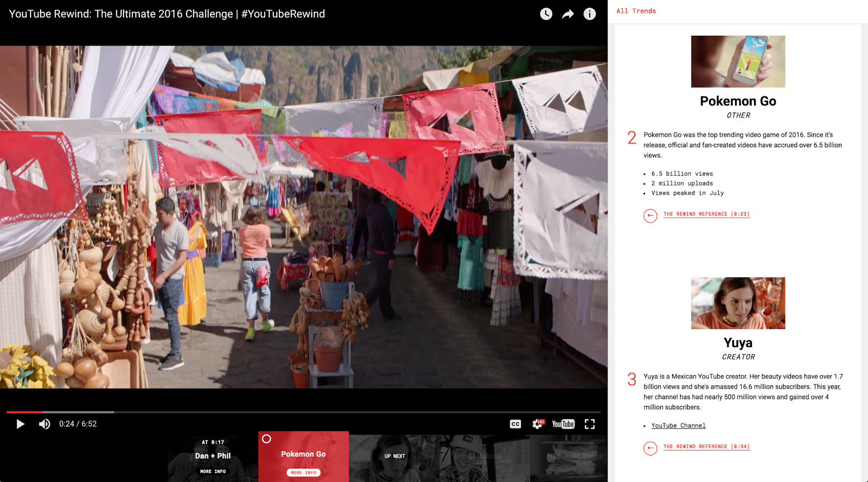Click the Yuya heading in sidebar
The image size is (868, 482).
738,343
